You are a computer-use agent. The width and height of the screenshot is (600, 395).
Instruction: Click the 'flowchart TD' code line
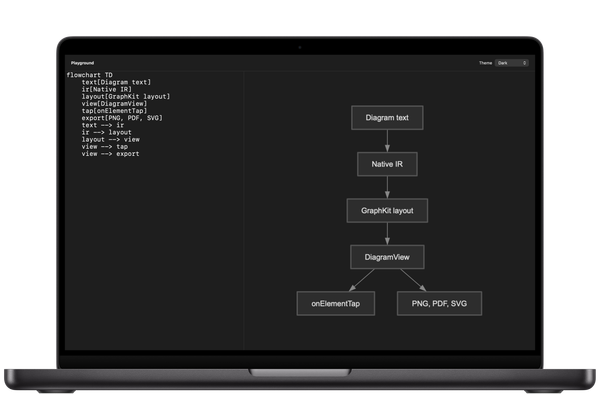pyautogui.click(x=90, y=75)
